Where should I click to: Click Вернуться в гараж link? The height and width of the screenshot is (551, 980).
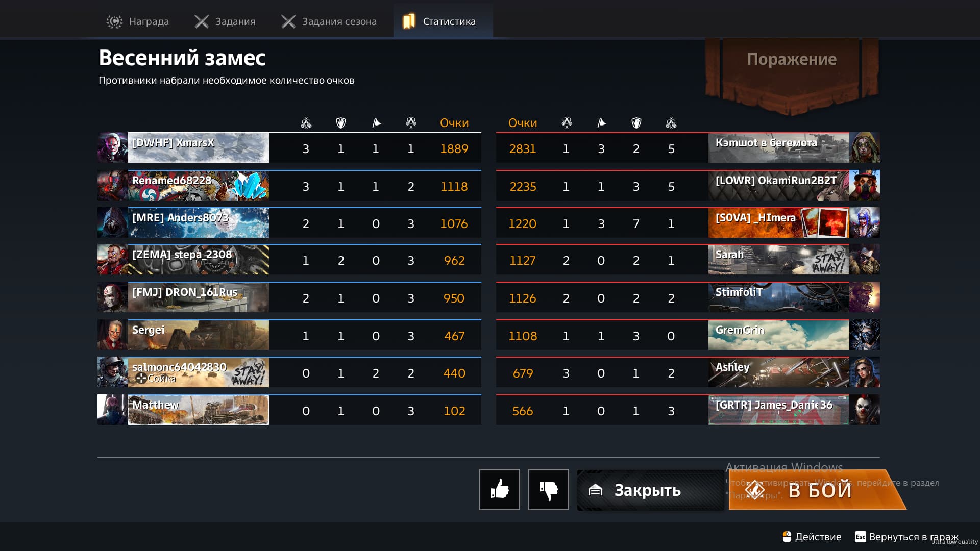(914, 537)
